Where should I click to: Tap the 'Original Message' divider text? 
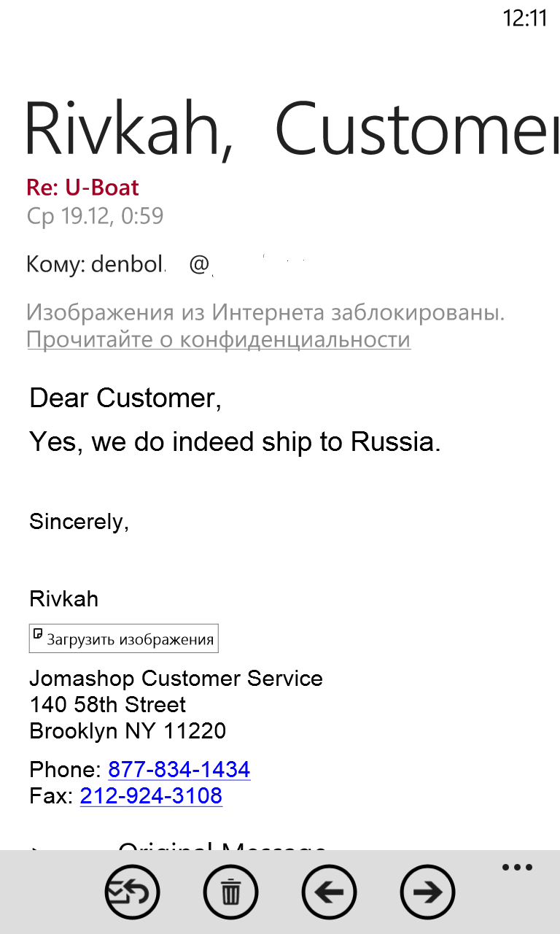click(x=222, y=846)
